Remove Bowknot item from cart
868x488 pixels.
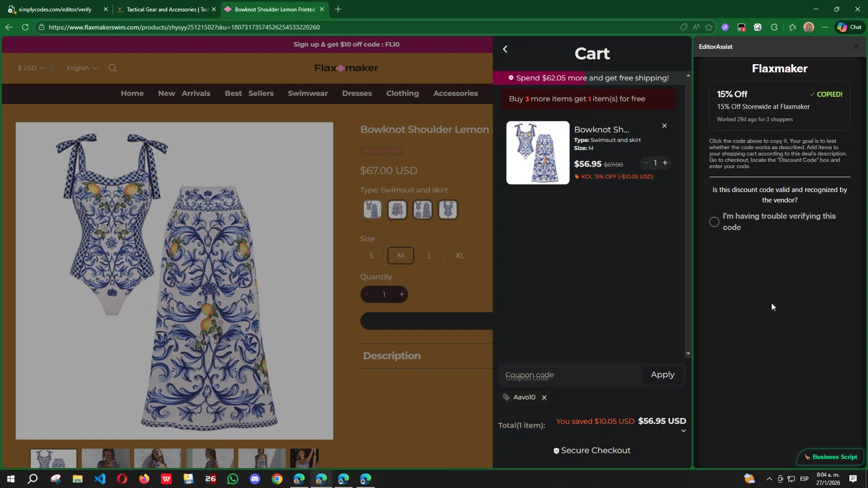(x=664, y=125)
